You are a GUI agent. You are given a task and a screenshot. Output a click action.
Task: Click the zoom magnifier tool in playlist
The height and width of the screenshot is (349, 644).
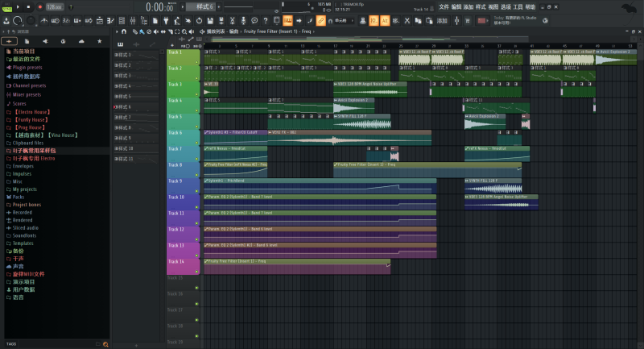186,31
